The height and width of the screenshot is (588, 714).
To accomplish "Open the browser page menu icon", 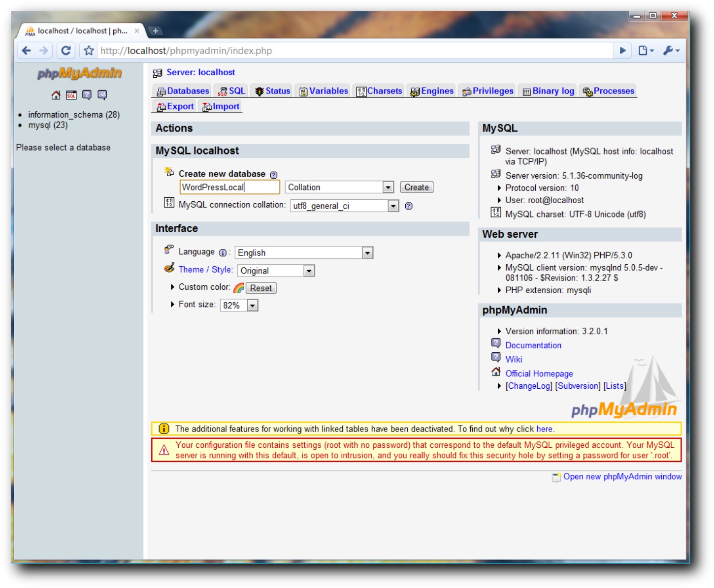I will click(x=646, y=51).
